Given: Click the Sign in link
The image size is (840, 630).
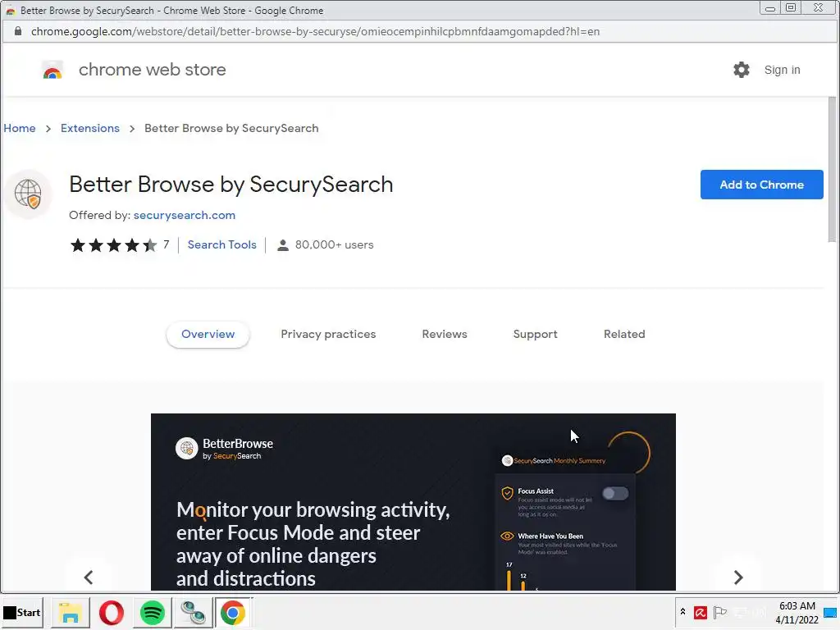Looking at the screenshot, I should click(782, 70).
